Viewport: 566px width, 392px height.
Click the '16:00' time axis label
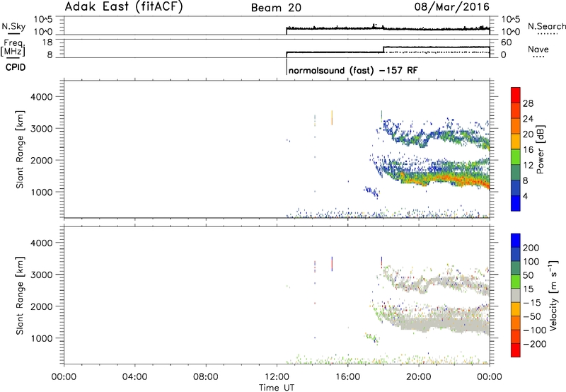(x=347, y=377)
